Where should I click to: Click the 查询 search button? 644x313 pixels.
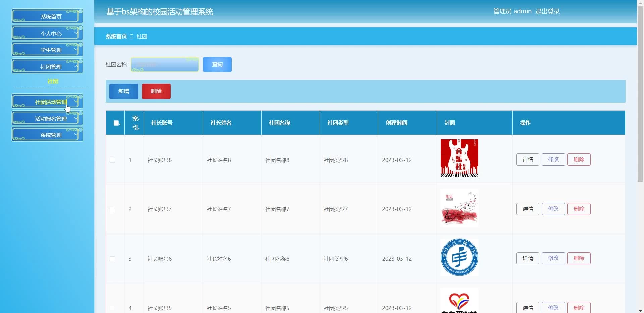pyautogui.click(x=217, y=64)
